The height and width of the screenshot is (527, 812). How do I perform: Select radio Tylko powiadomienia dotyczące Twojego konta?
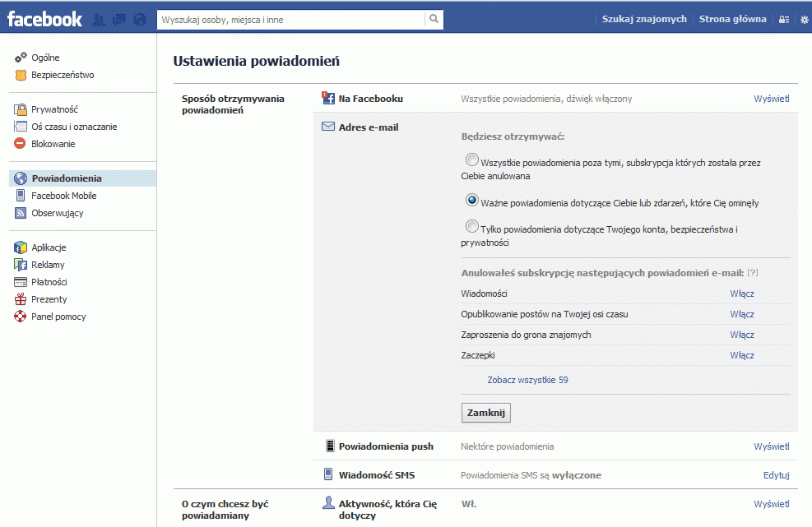(471, 226)
